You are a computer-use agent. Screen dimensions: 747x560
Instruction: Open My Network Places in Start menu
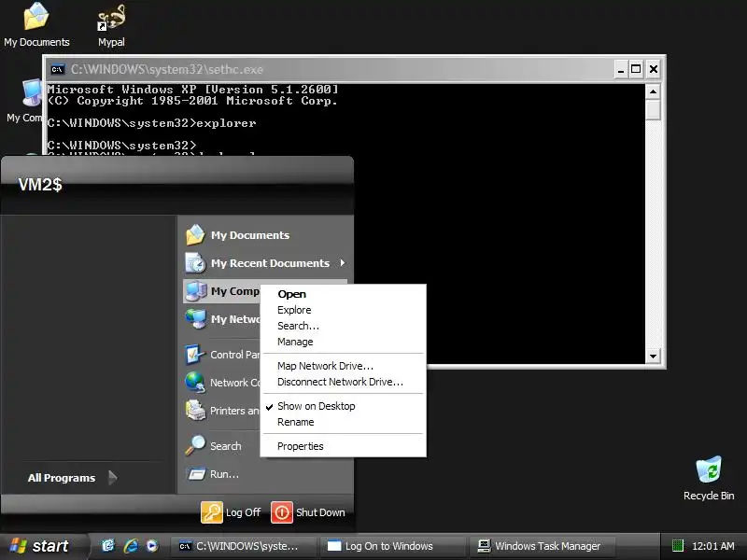click(222, 319)
